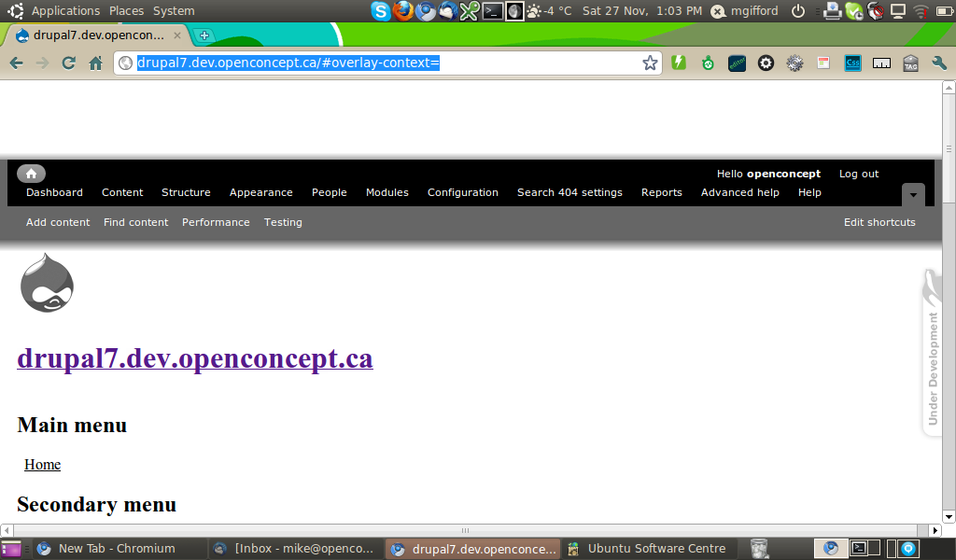956x560 pixels.
Task: Click the Under Development side ribbon
Action: (933, 352)
